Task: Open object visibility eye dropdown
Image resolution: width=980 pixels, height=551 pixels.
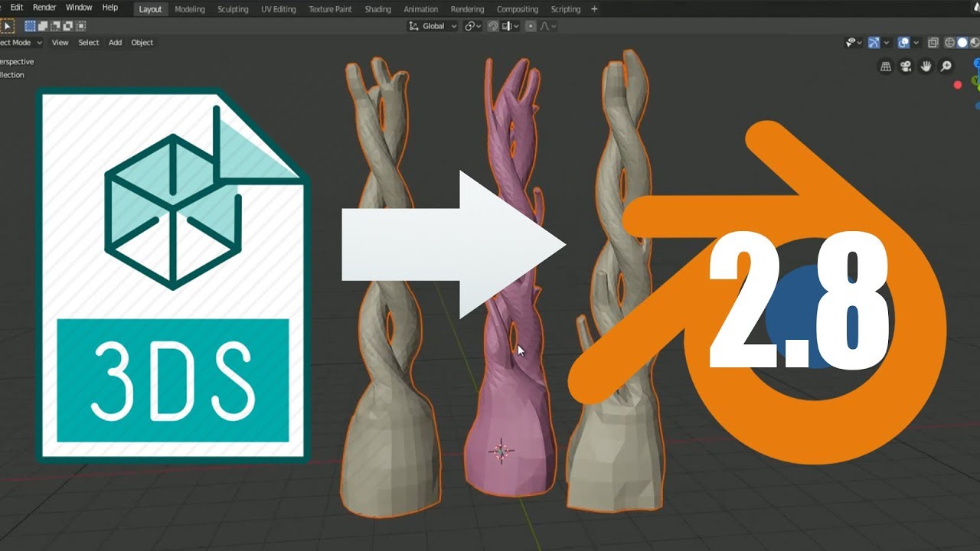Action: point(854,43)
